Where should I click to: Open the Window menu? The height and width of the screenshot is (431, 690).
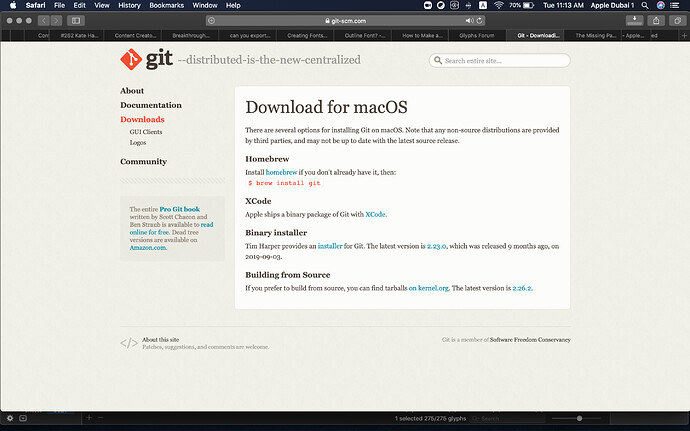(205, 5)
